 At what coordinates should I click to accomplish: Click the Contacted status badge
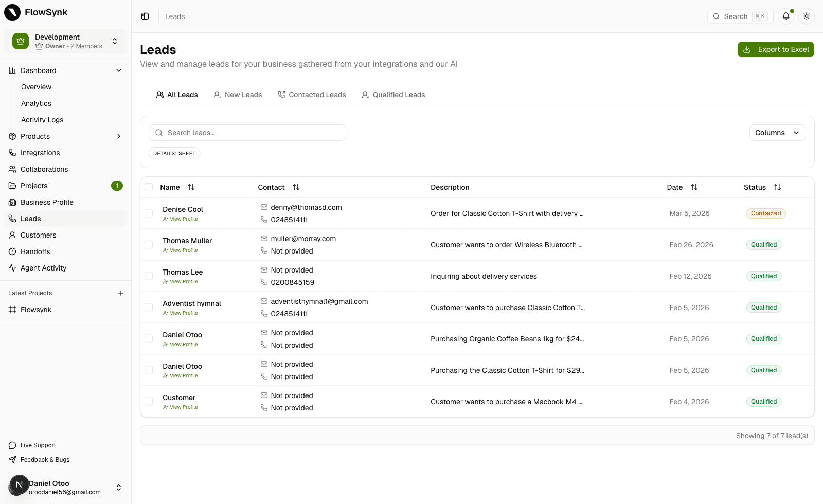(x=765, y=213)
